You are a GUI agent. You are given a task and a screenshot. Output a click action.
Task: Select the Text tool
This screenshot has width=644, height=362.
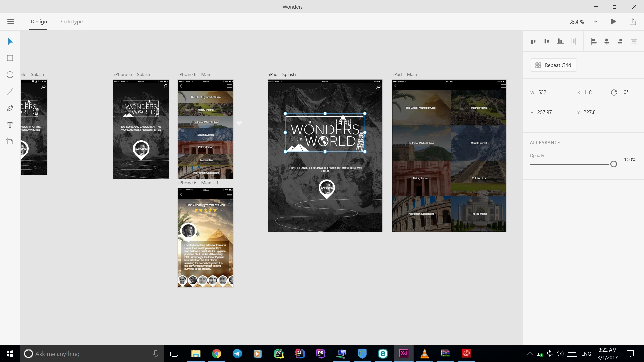pyautogui.click(x=10, y=125)
